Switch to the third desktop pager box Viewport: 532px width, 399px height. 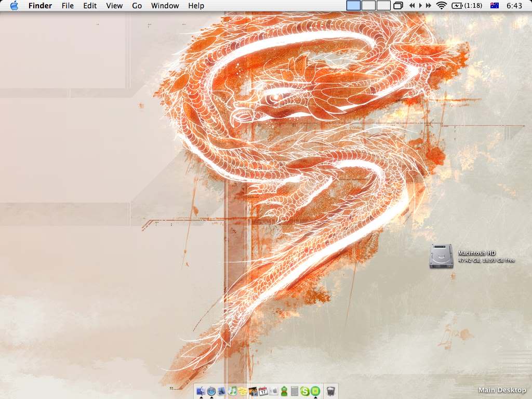coord(383,5)
